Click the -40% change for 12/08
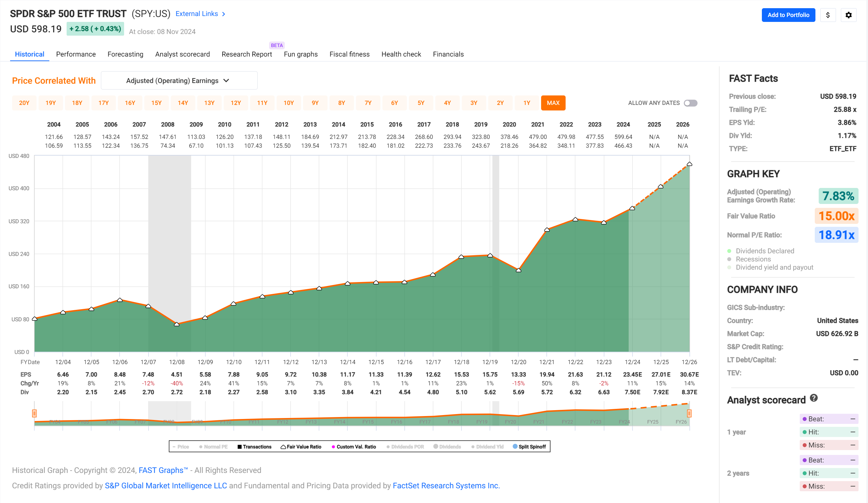The width and height of the screenshot is (868, 503). (177, 383)
